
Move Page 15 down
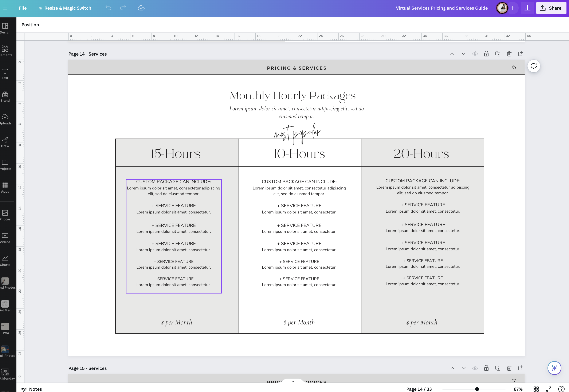464,368
